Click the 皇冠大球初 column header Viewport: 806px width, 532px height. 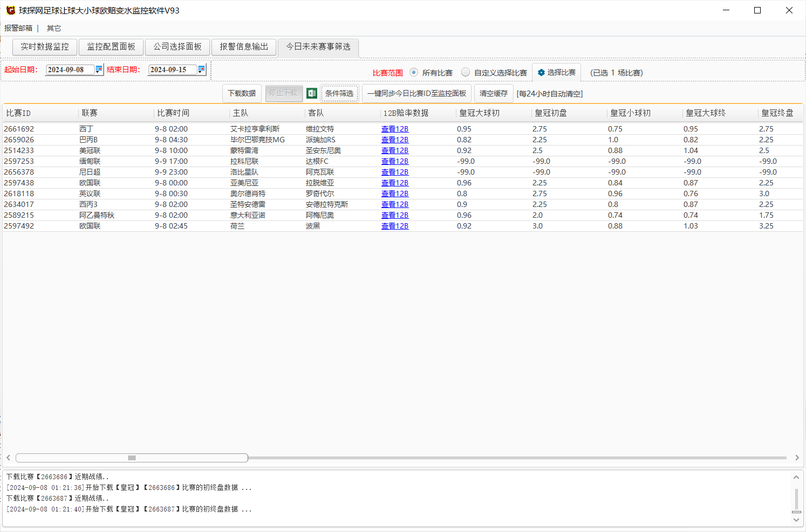coord(494,113)
